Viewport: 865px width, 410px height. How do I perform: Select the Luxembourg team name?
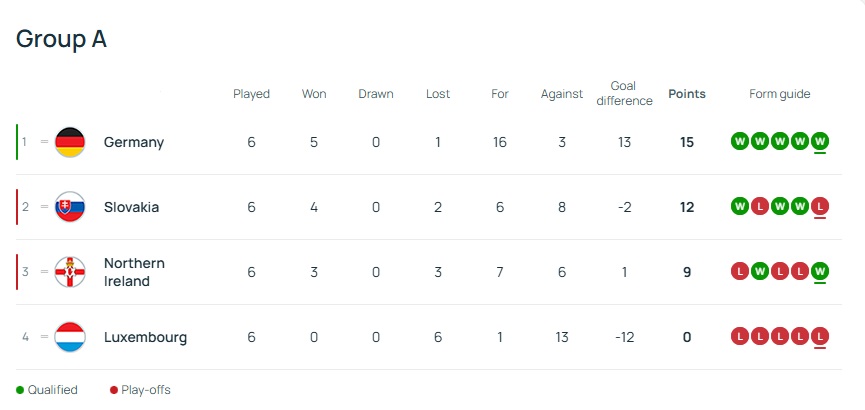145,337
